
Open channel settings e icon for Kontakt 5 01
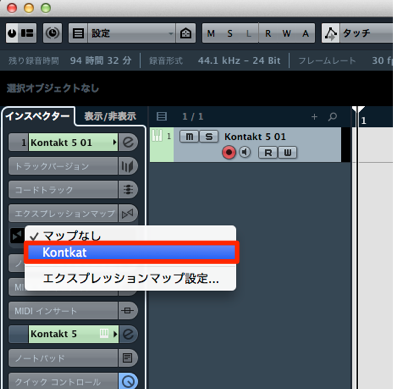tap(128, 142)
